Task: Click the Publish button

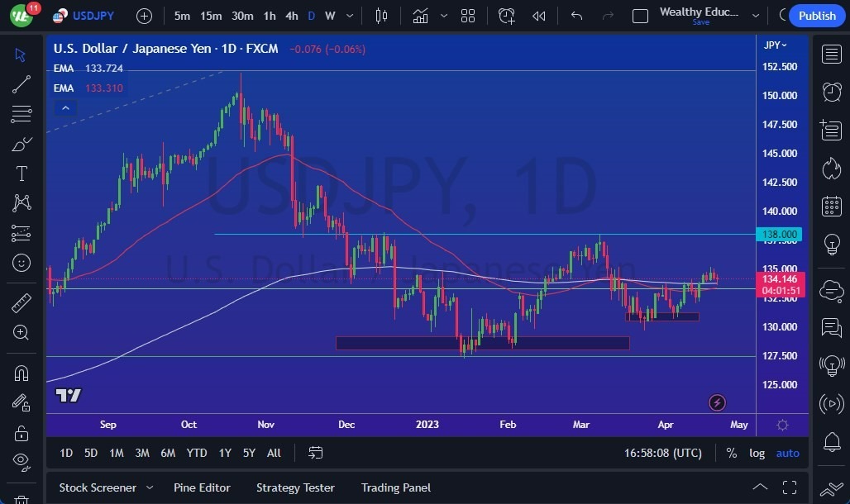Action: (816, 16)
